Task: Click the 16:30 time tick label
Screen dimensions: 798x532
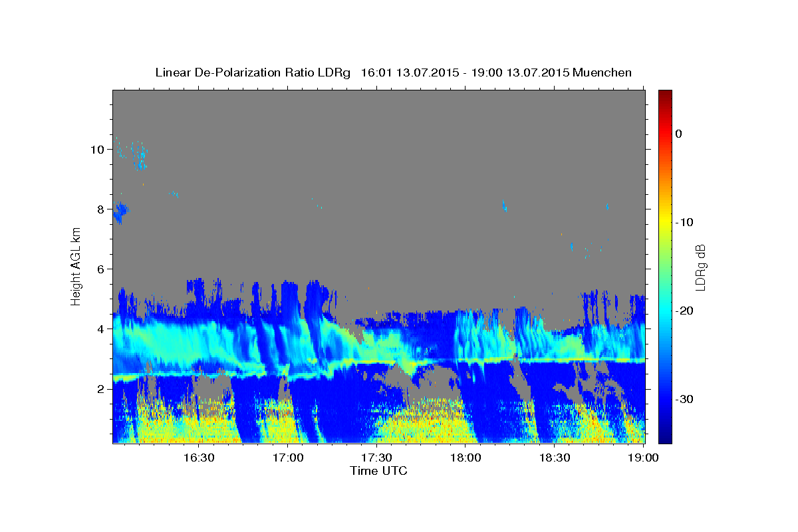Action: [x=198, y=458]
